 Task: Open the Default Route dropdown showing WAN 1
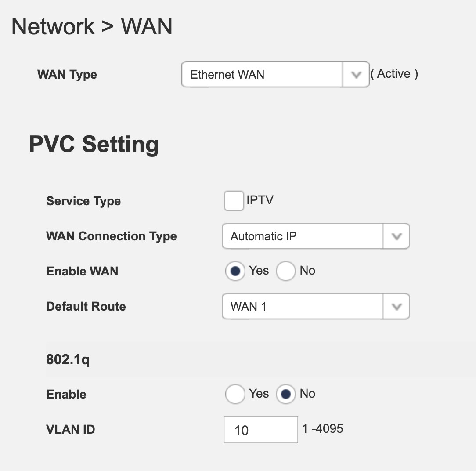point(303,307)
